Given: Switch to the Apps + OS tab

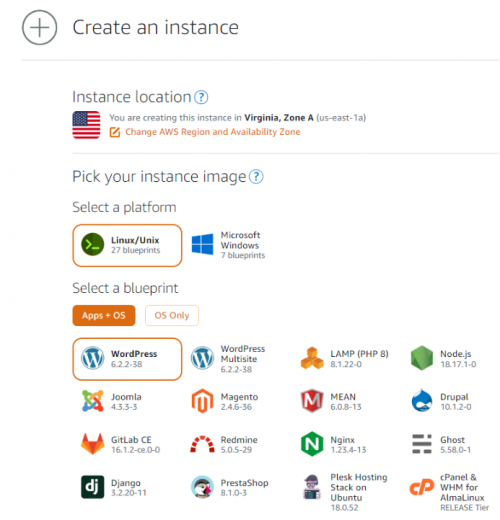Looking at the screenshot, I should (104, 315).
